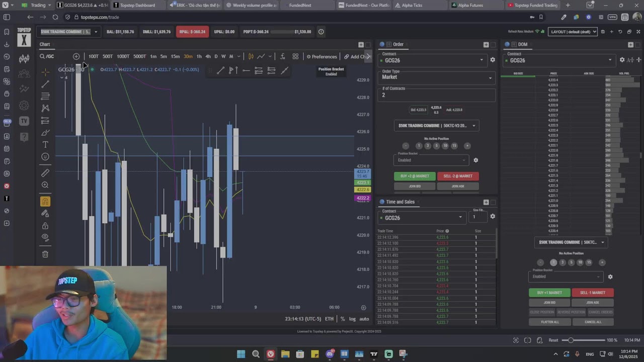
Task: Open chart Preferences
Action: click(321, 56)
